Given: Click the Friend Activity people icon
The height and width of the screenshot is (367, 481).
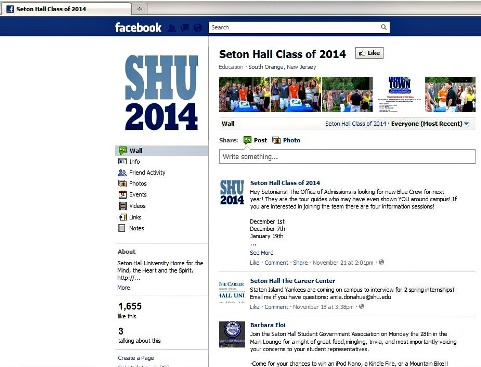Looking at the screenshot, I should pyautogui.click(x=122, y=172).
